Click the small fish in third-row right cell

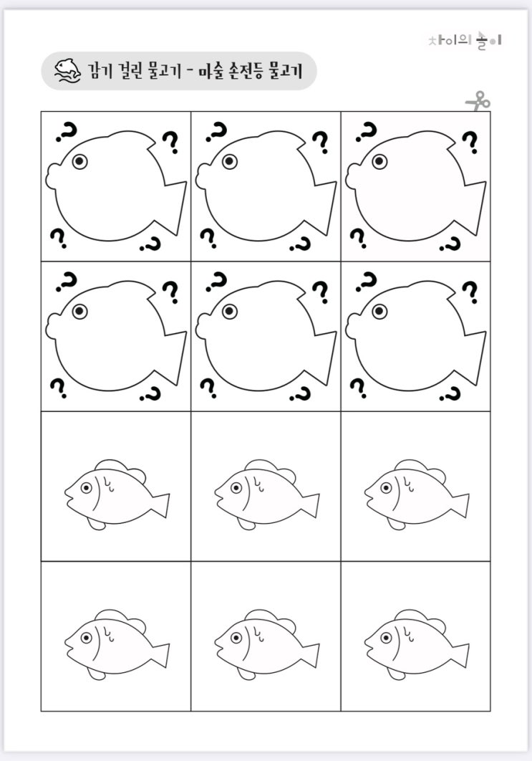[x=417, y=494]
